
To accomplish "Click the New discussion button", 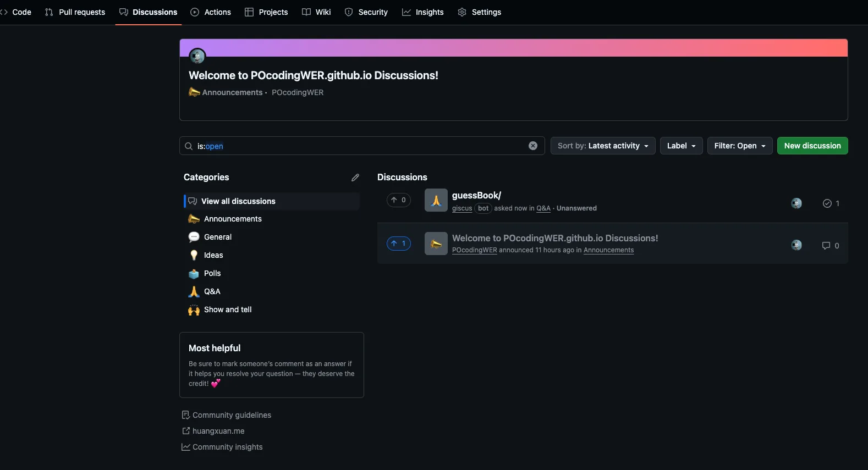I will pos(812,146).
